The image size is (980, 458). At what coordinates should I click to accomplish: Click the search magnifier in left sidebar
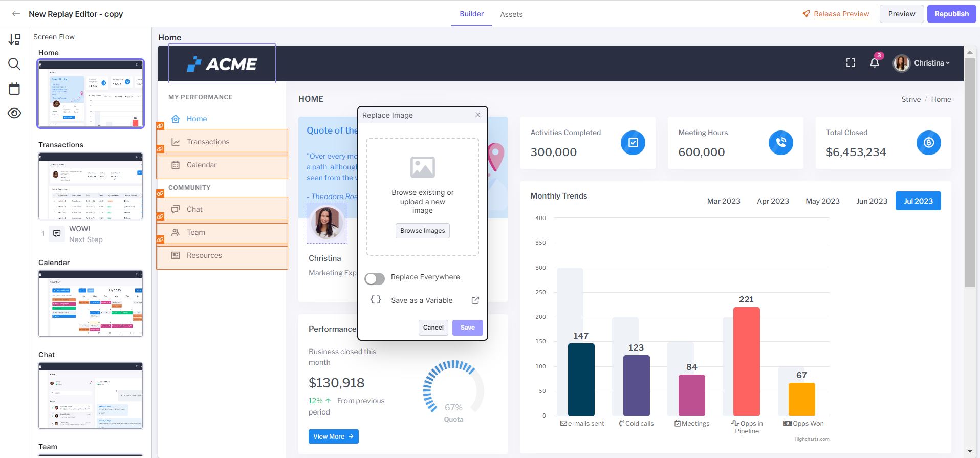[x=14, y=64]
